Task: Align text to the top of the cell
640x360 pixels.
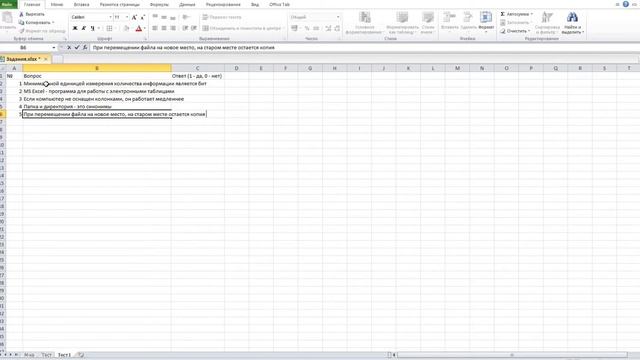Action: coord(155,17)
